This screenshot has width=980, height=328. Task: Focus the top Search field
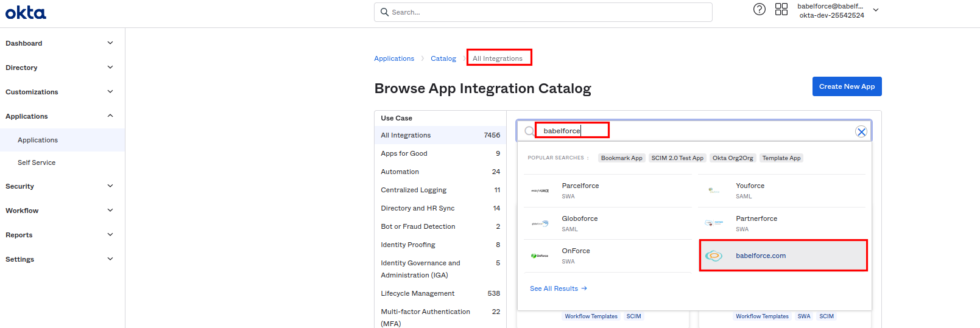click(543, 12)
